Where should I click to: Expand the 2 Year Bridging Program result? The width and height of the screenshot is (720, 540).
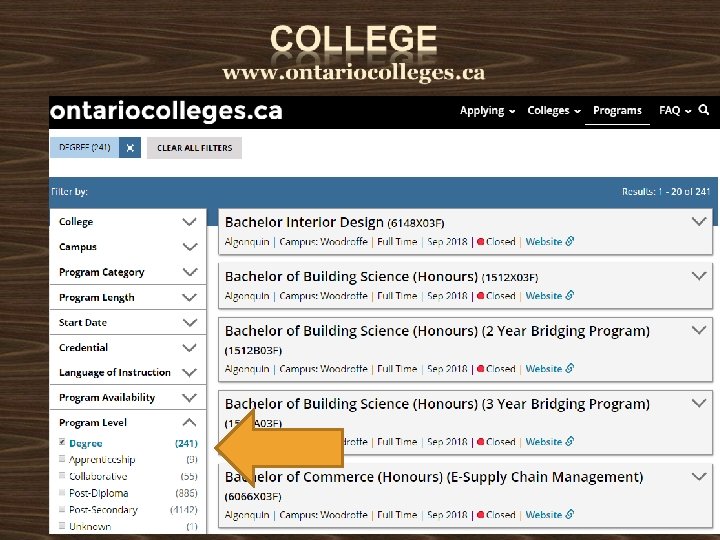tap(699, 331)
